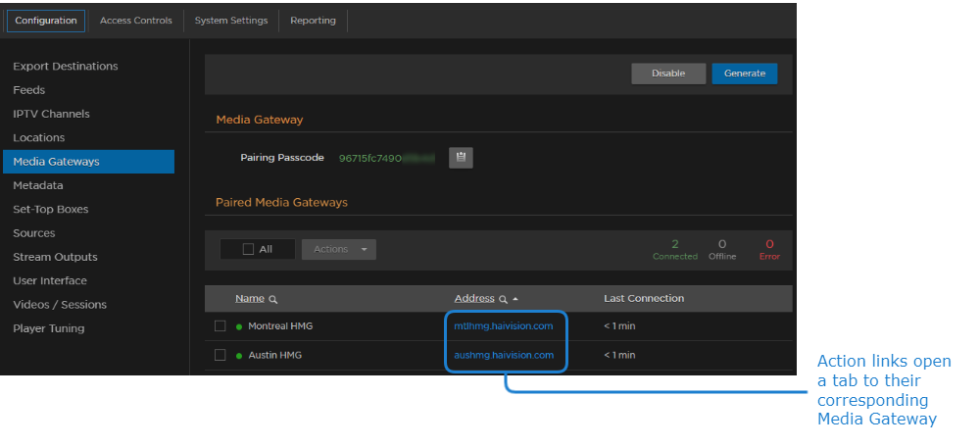Click Montreal HMG green status dot
Image resolution: width=980 pixels, height=447 pixels.
238,326
